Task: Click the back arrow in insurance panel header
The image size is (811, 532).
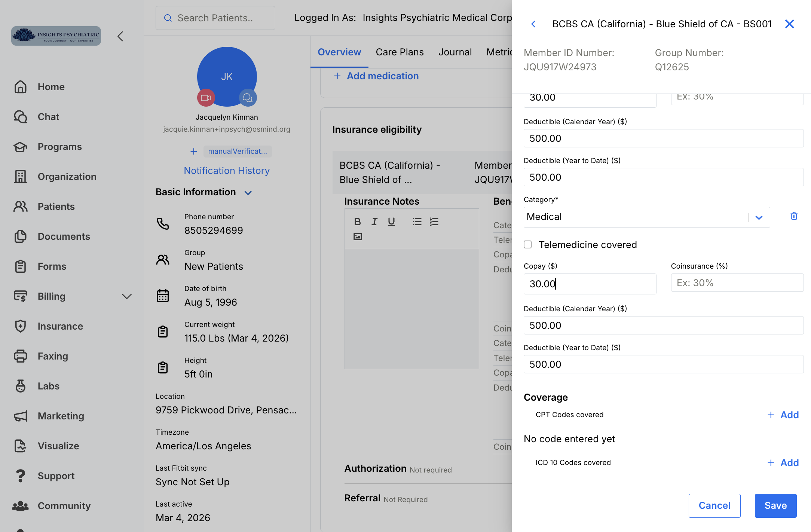Action: [533, 24]
